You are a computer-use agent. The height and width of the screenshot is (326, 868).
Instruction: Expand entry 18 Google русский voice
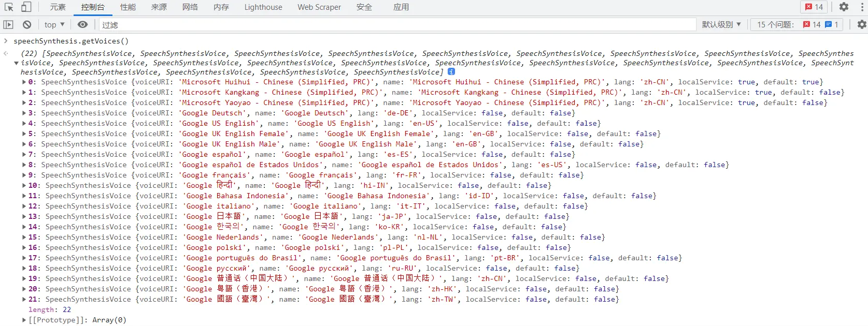(24, 268)
